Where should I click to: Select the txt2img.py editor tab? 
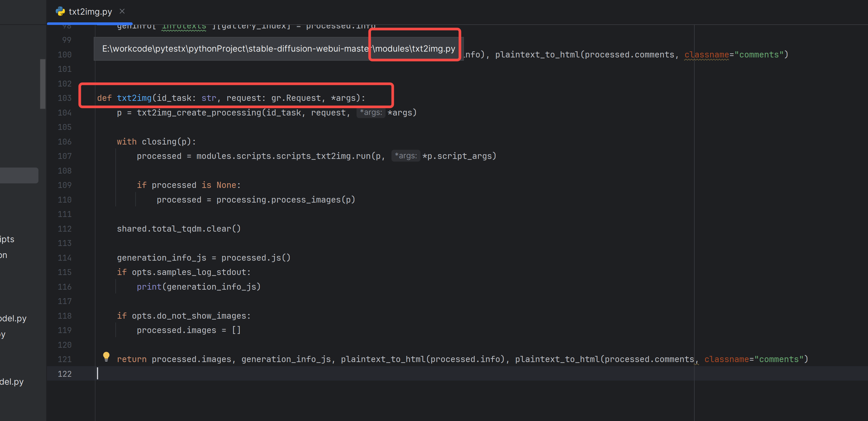click(90, 12)
